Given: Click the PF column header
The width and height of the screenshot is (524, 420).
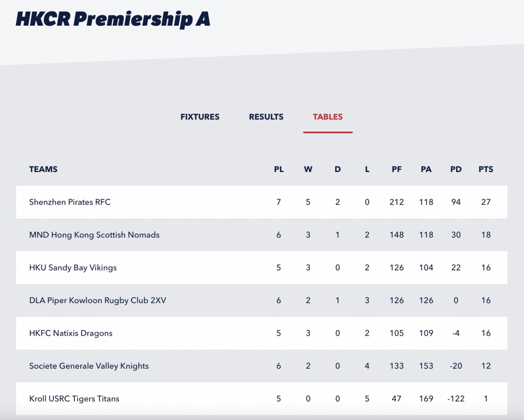Looking at the screenshot, I should point(397,169).
